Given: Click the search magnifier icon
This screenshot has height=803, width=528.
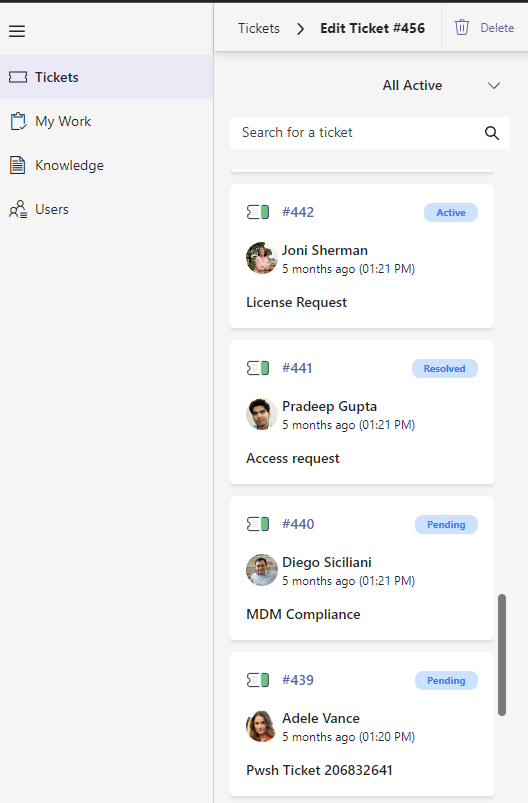Looking at the screenshot, I should point(492,133).
